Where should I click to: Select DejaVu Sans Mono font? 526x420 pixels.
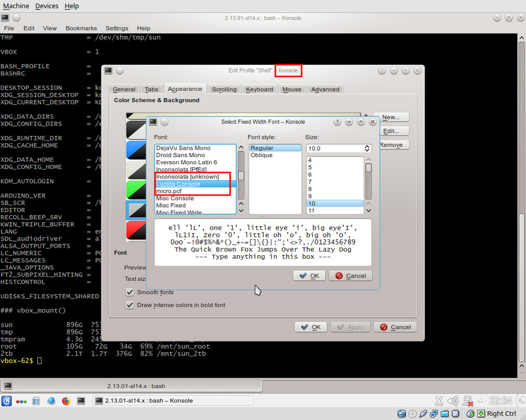coord(195,148)
